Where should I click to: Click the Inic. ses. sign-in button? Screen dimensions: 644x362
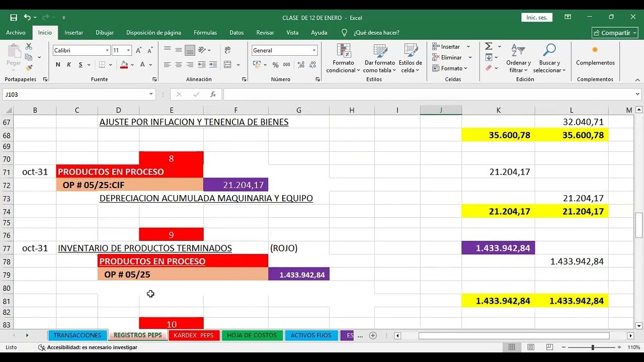coord(537,18)
